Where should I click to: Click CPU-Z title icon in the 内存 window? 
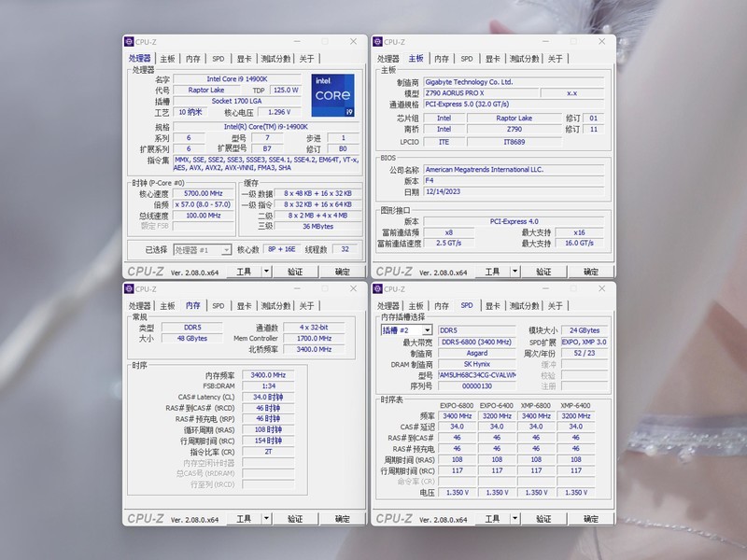[129, 288]
